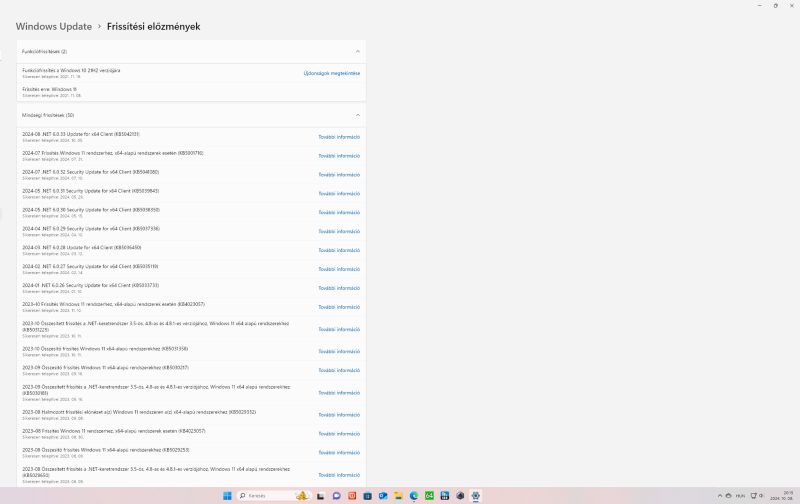
Task: Select 2024-01 .NET 6.0.26 Security Update entry
Action: pos(191,288)
